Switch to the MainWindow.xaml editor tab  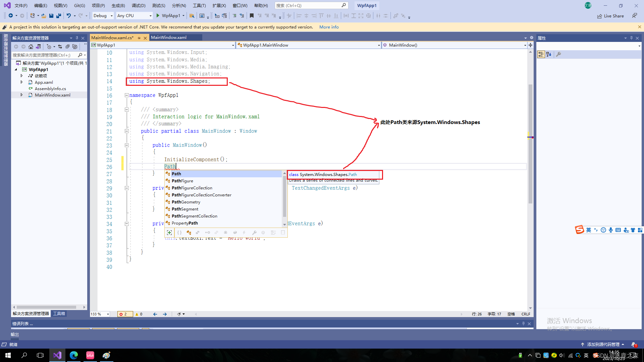pyautogui.click(x=169, y=38)
